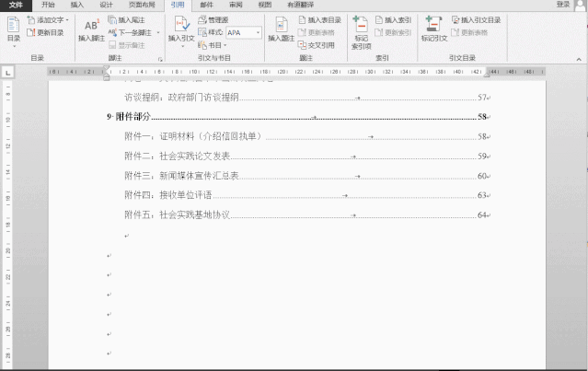This screenshot has height=371, width=588.
Task: Click 插入题注 (Insert Caption) icon
Action: (x=282, y=29)
